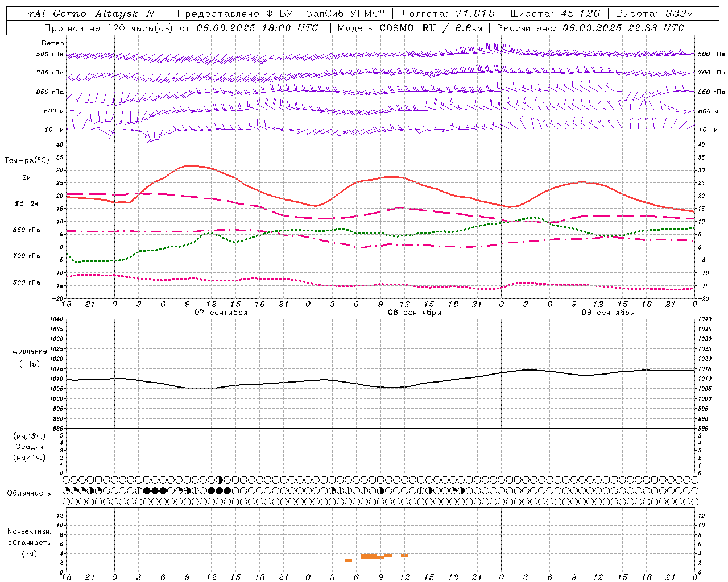The image size is (728, 582).
Task: Click the 850 гПа legend entry under Тем-ра
Action: click(26, 230)
